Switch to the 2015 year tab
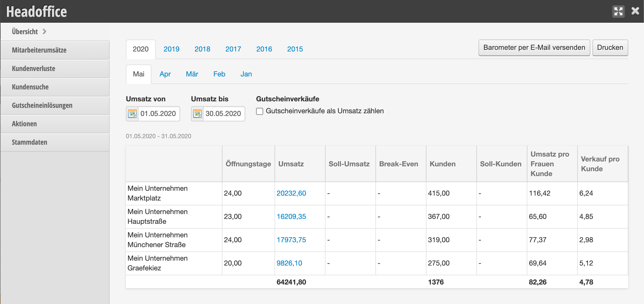This screenshot has width=644, height=304. coord(295,49)
